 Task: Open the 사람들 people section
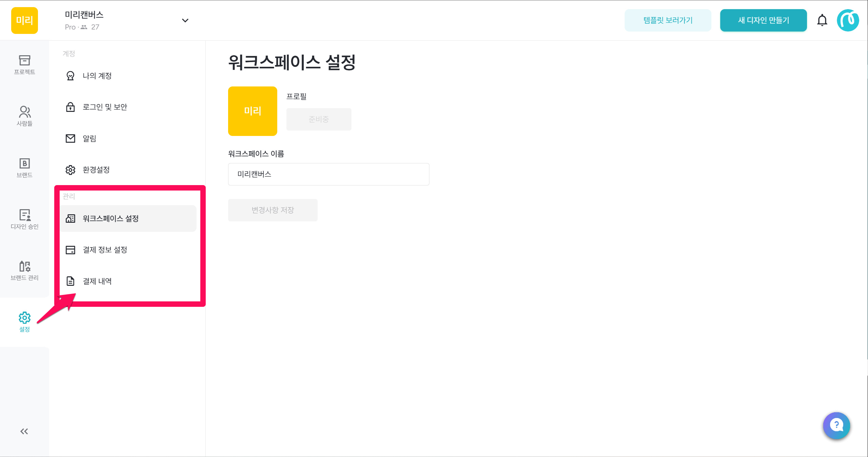24,116
